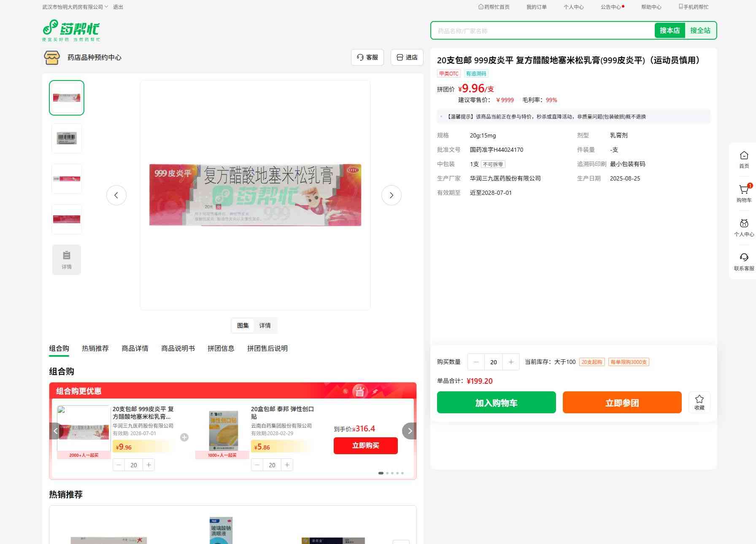
Task: Select the barcode product thumbnail
Action: click(x=67, y=138)
